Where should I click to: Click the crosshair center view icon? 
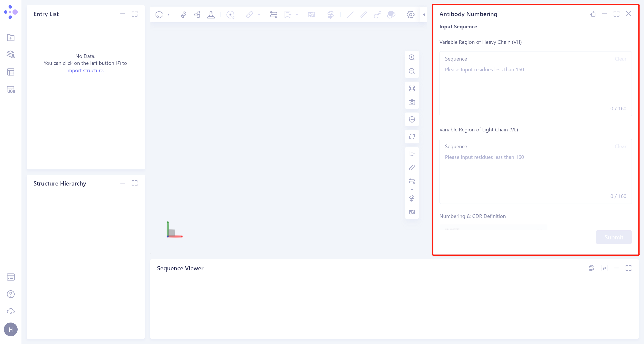pyautogui.click(x=412, y=120)
